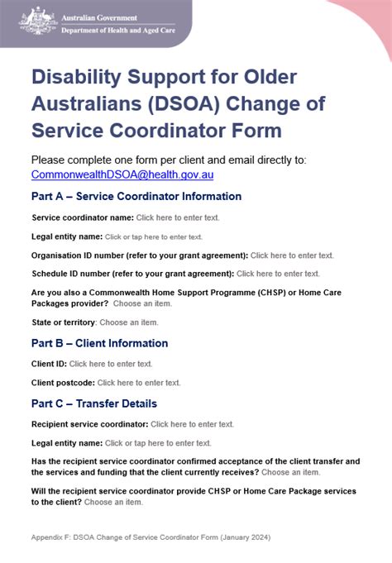Click the Service coordinator name text field
The height and width of the screenshot is (563, 392).
click(x=178, y=217)
